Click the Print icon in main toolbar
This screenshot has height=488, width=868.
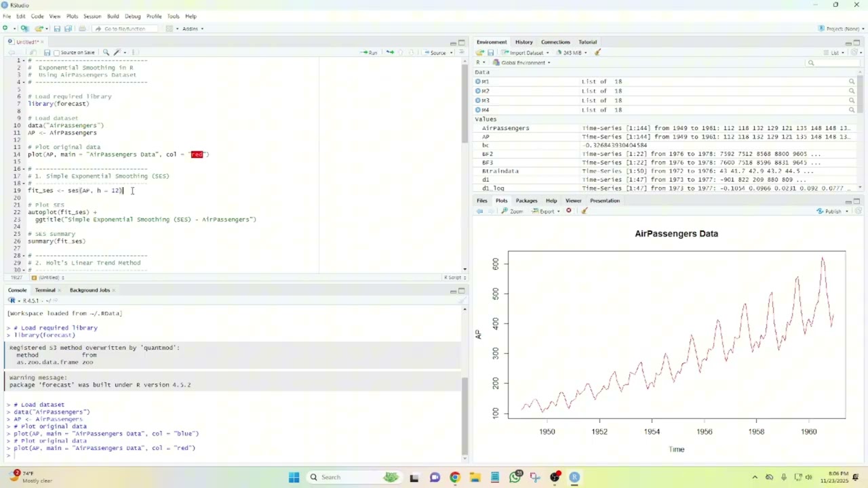coord(82,28)
